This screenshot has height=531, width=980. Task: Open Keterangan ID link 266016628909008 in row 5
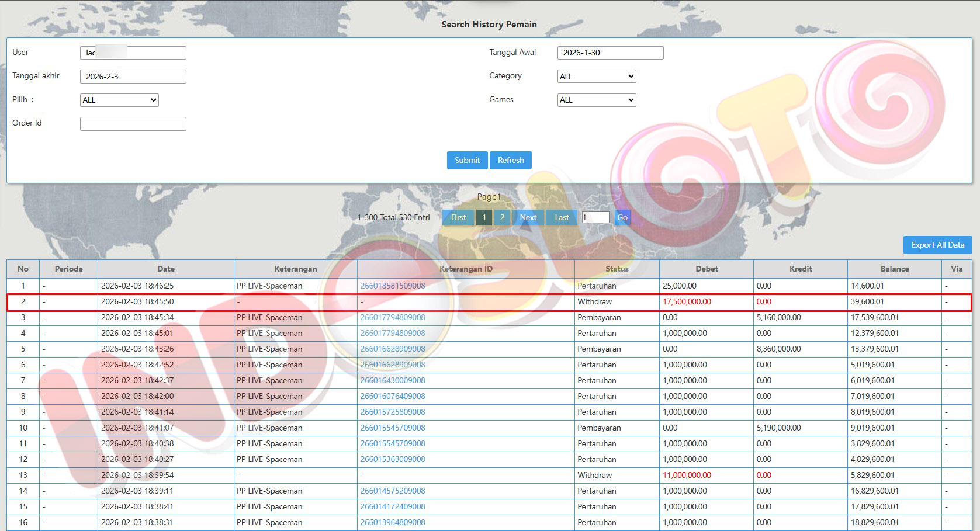(x=393, y=349)
